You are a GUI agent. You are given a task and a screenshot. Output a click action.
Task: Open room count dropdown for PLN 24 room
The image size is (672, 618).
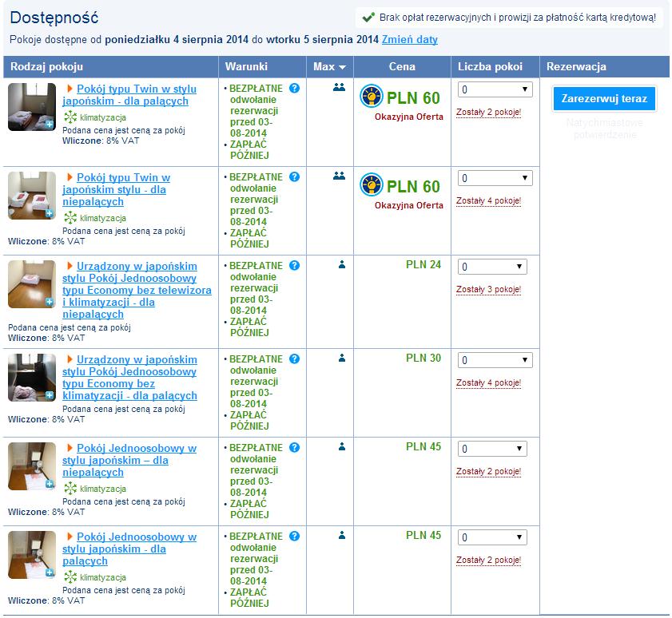coord(492,267)
